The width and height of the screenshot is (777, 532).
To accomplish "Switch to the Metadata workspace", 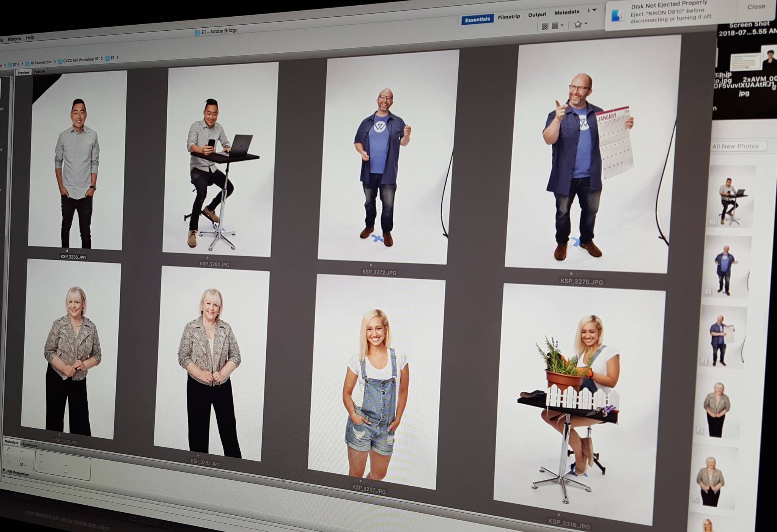I will [x=567, y=13].
